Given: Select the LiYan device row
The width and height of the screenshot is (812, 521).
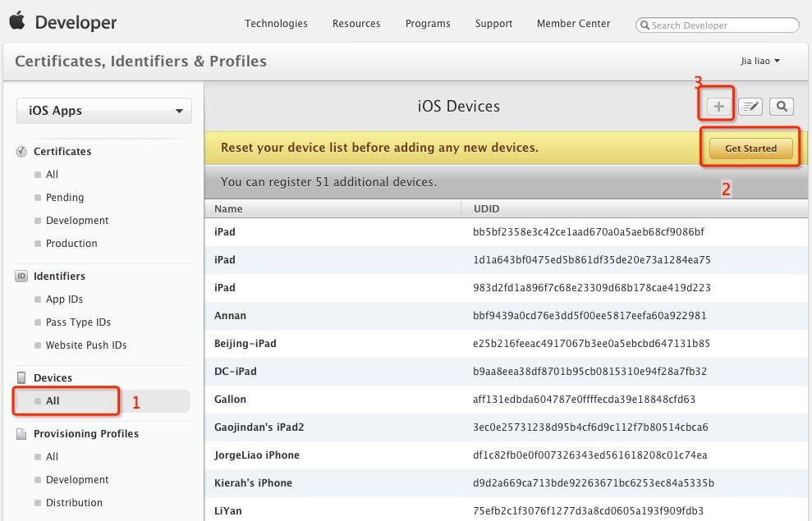Looking at the screenshot, I should click(x=506, y=510).
